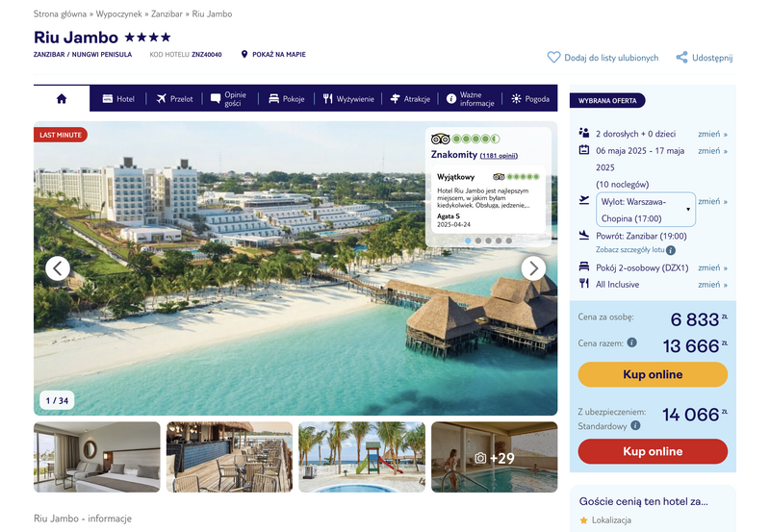Select second review carousel dot
Viewport: 770px width, 532px height.
point(478,241)
